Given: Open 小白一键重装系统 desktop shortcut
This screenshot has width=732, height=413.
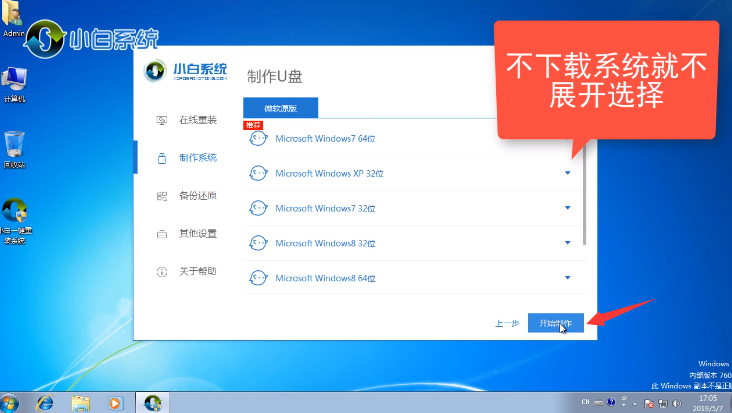Looking at the screenshot, I should tap(15, 221).
